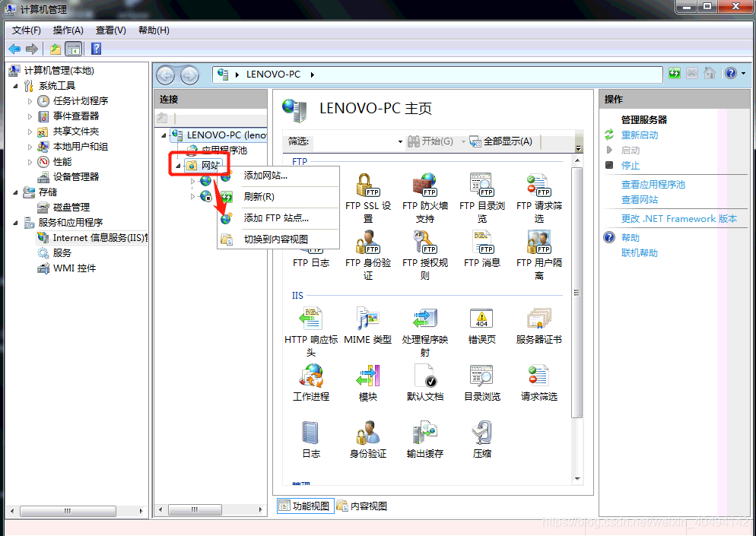This screenshot has height=536, width=756.
Task: Click the show/hide console tree toolbar icon
Action: pos(73,49)
